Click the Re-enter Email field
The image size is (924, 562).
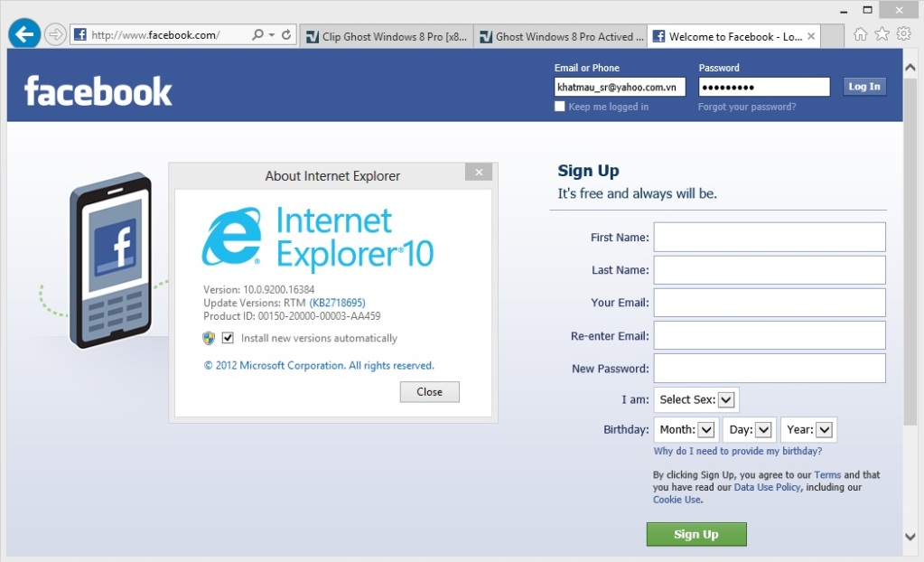[x=769, y=335]
